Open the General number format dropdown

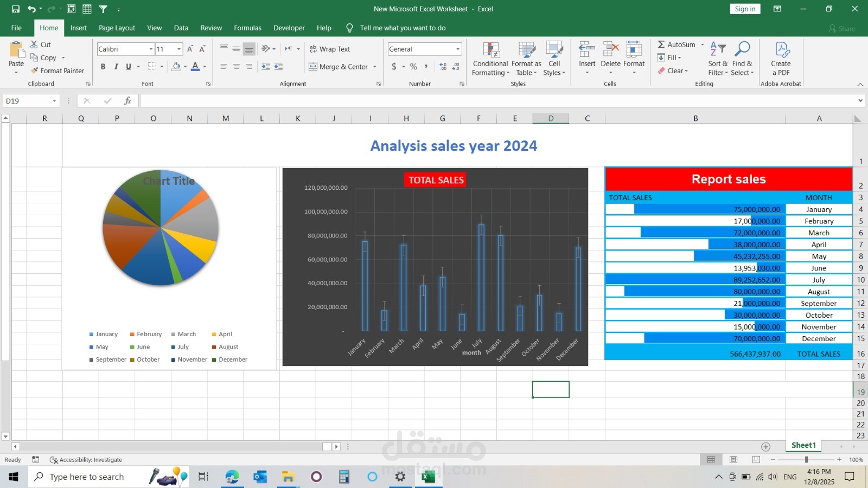(x=458, y=49)
